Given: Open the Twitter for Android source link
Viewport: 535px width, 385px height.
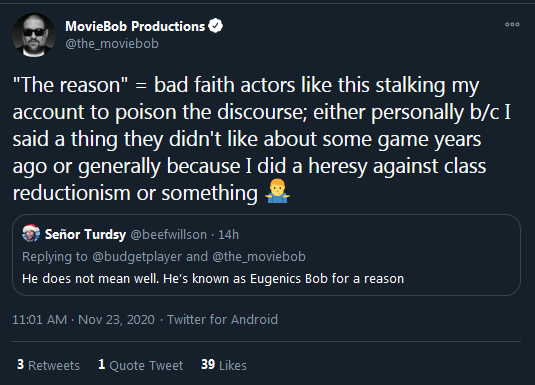Looking at the screenshot, I should (222, 320).
